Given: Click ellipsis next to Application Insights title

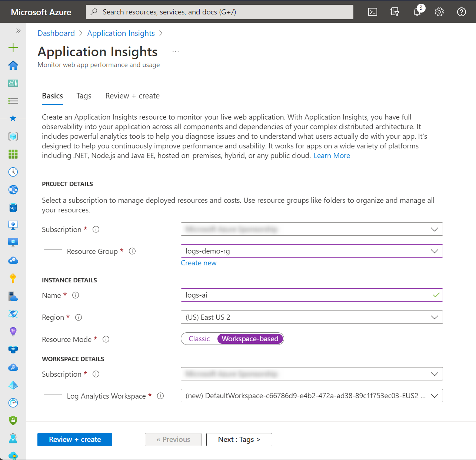Looking at the screenshot, I should point(176,52).
